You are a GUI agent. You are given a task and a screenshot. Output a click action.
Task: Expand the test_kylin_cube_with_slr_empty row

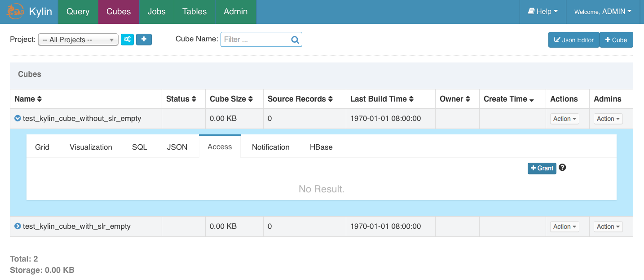coord(18,227)
